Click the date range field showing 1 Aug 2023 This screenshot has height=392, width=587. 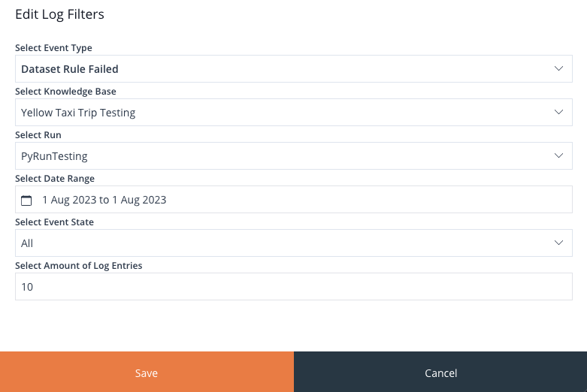pos(293,199)
